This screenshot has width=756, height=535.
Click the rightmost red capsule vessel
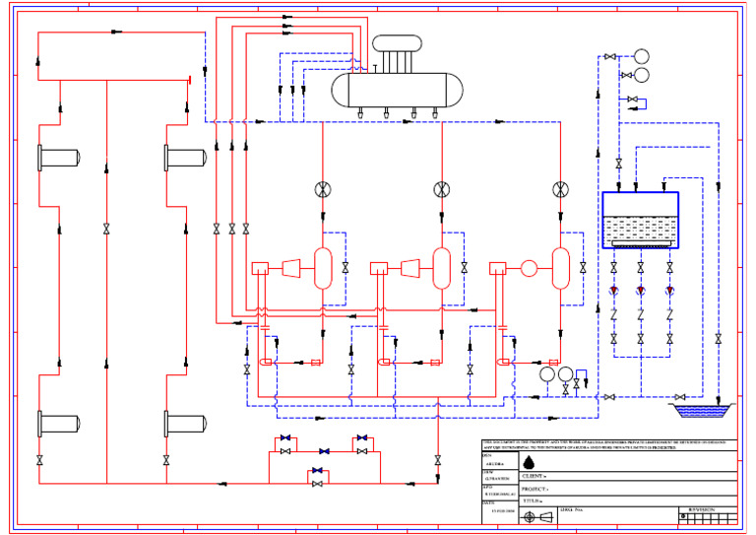(561, 268)
